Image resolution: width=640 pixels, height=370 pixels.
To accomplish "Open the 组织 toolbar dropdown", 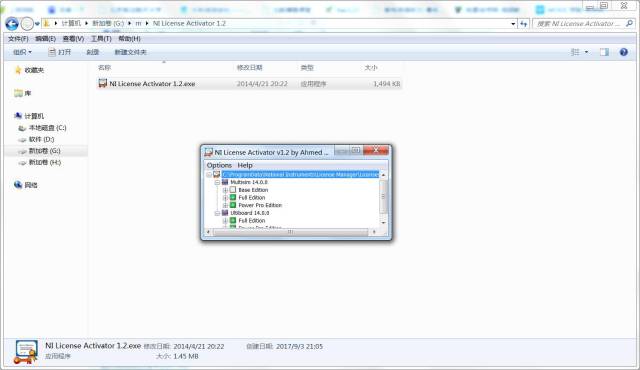I will (x=22, y=52).
